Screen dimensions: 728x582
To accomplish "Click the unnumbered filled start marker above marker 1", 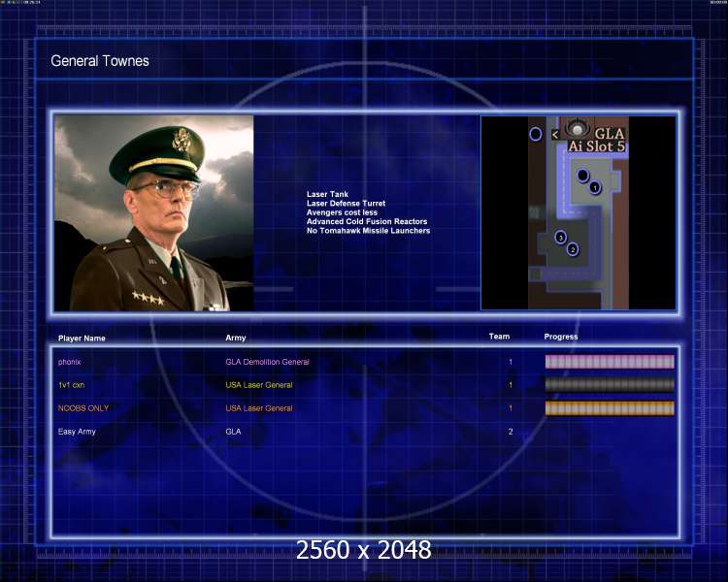I will 582,176.
